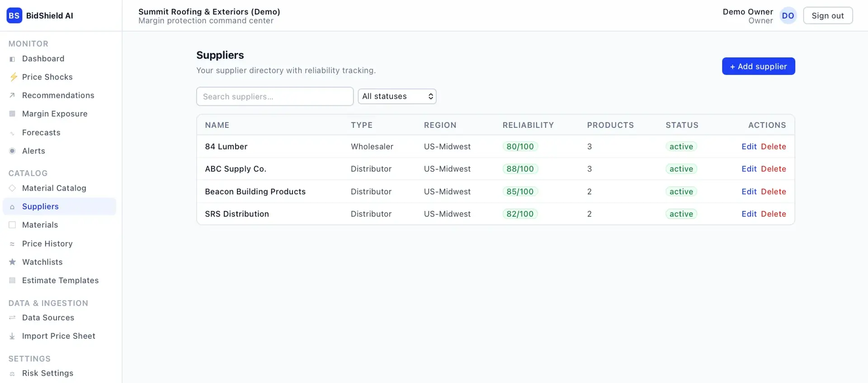Click active status of SRS Distribution

point(681,214)
